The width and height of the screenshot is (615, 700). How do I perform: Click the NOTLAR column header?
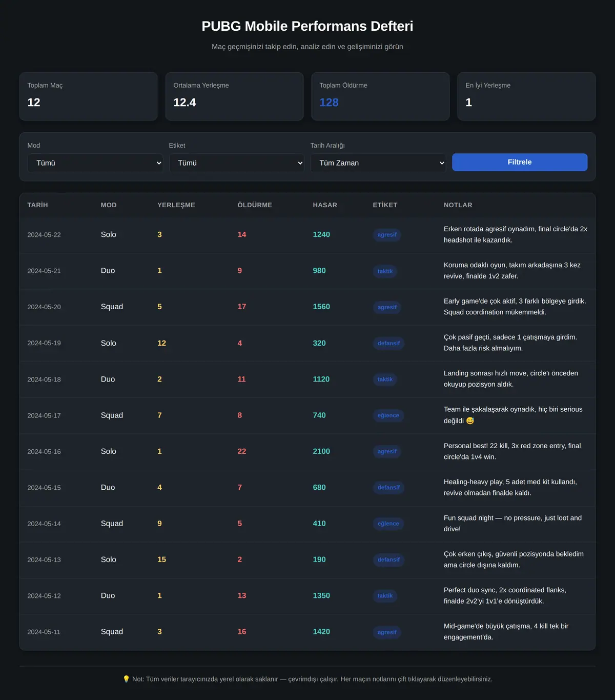point(458,205)
